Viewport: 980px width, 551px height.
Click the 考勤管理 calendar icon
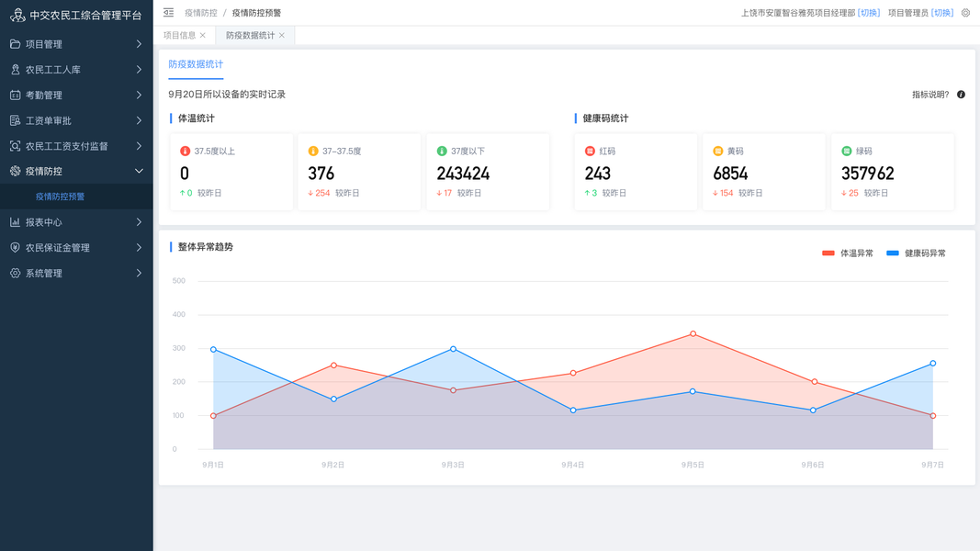point(15,95)
